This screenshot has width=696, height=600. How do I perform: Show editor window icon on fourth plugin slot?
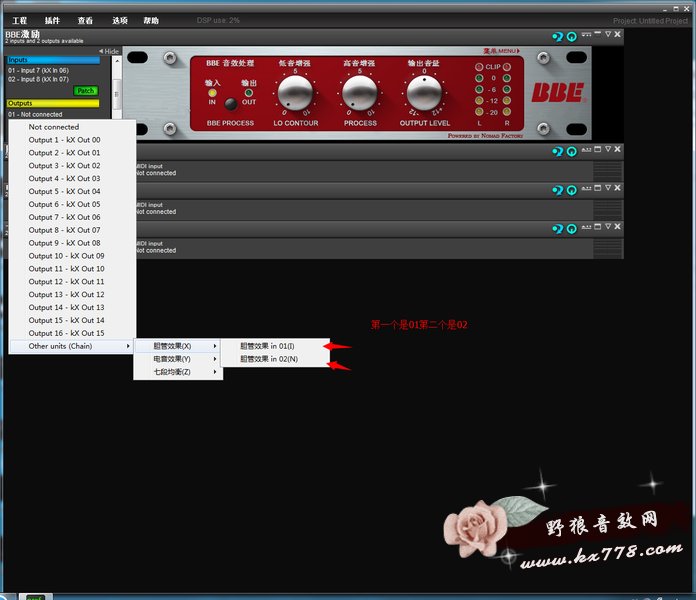(x=598, y=226)
